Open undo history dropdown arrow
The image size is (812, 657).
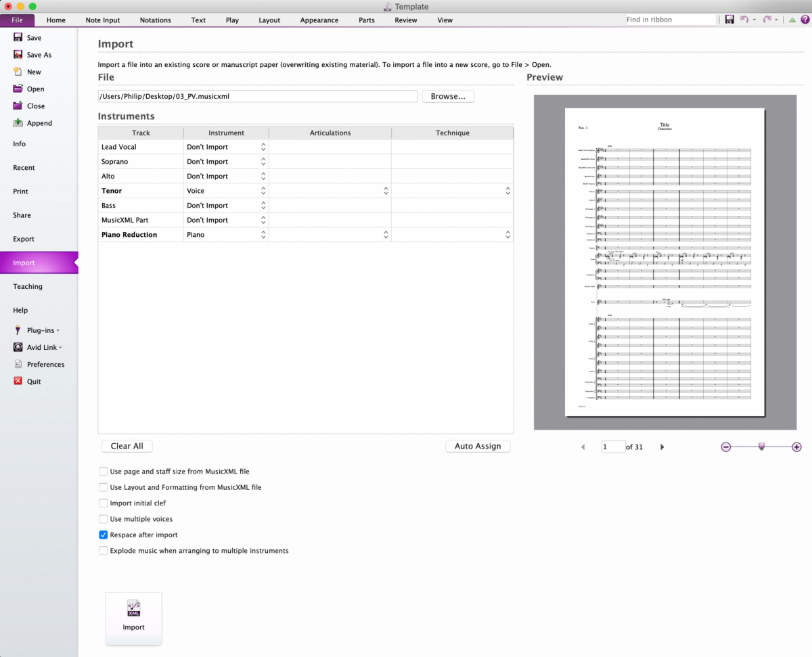coord(754,20)
